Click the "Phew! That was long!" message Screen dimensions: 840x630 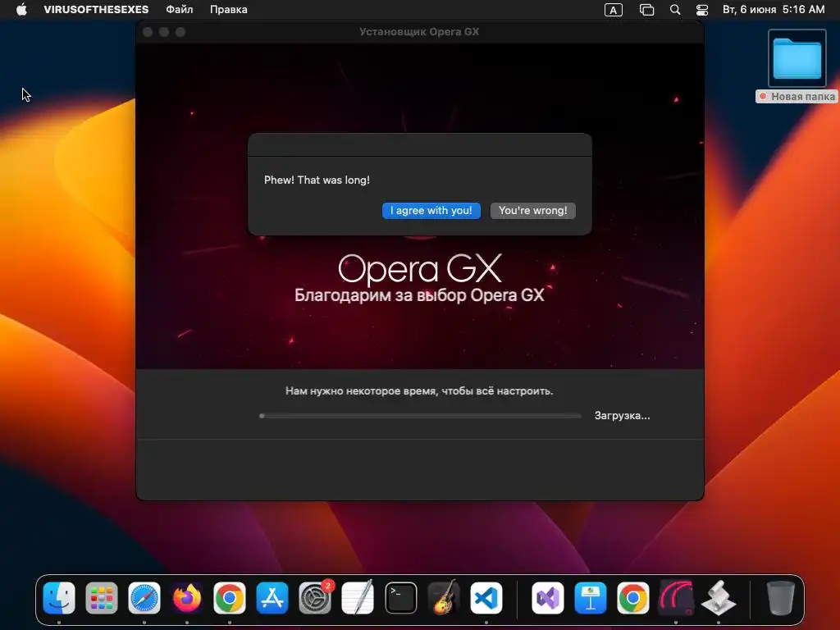(x=317, y=180)
